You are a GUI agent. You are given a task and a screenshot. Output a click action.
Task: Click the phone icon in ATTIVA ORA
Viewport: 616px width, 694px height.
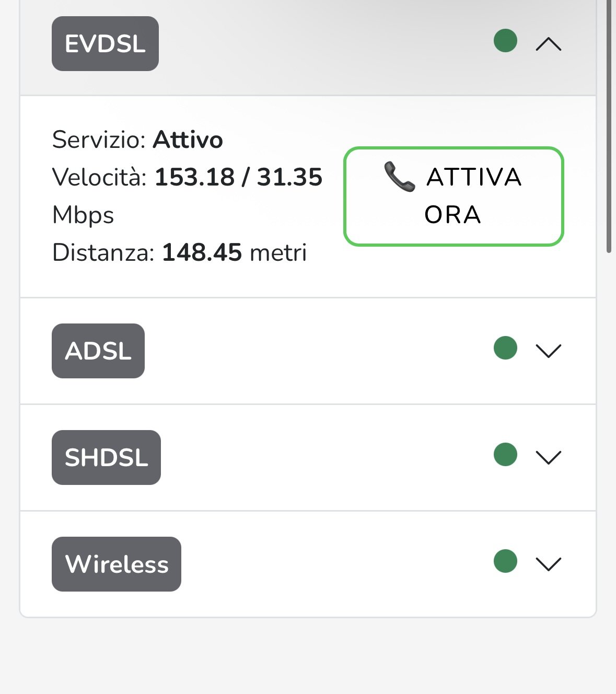pos(399,177)
